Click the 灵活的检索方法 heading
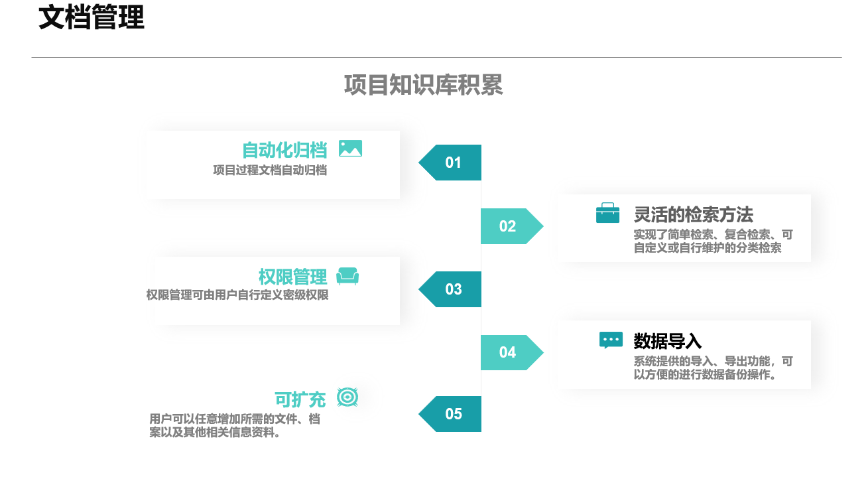868x489 pixels. pos(694,214)
